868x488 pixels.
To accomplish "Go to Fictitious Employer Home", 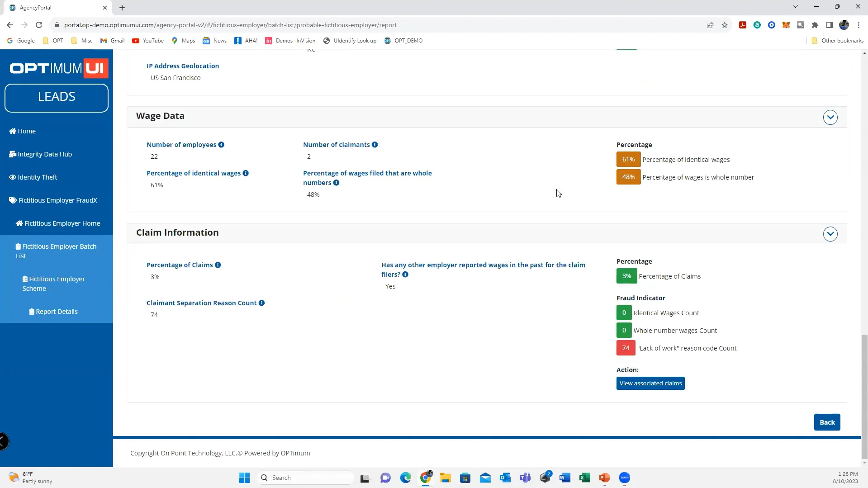I will click(x=58, y=223).
